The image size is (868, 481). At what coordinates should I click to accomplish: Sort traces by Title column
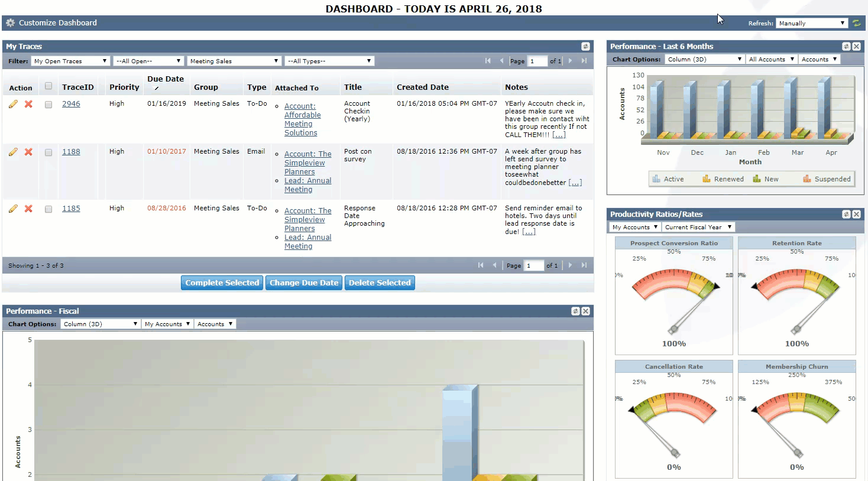pos(353,87)
